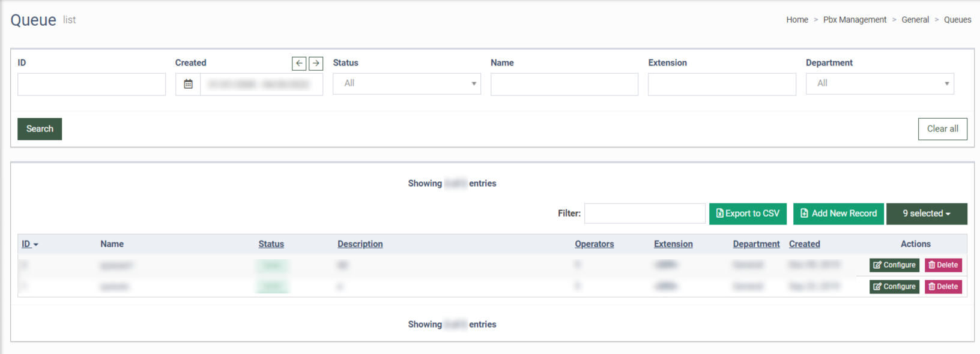
Task: Delete the first queue row
Action: tap(943, 265)
